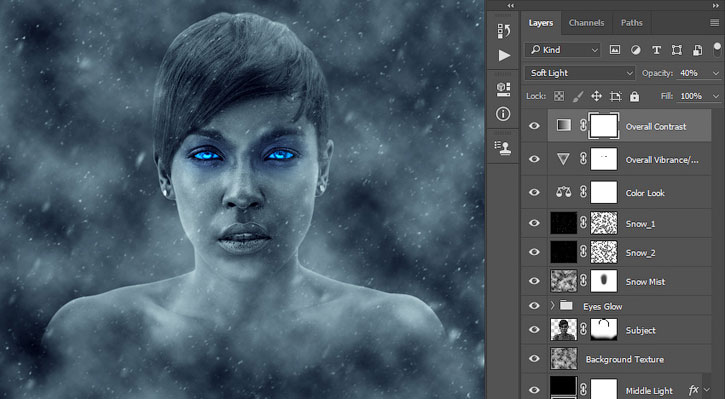Viewport: 725px width, 399px height.
Task: Select the Snow Mist layer name
Action: point(645,282)
